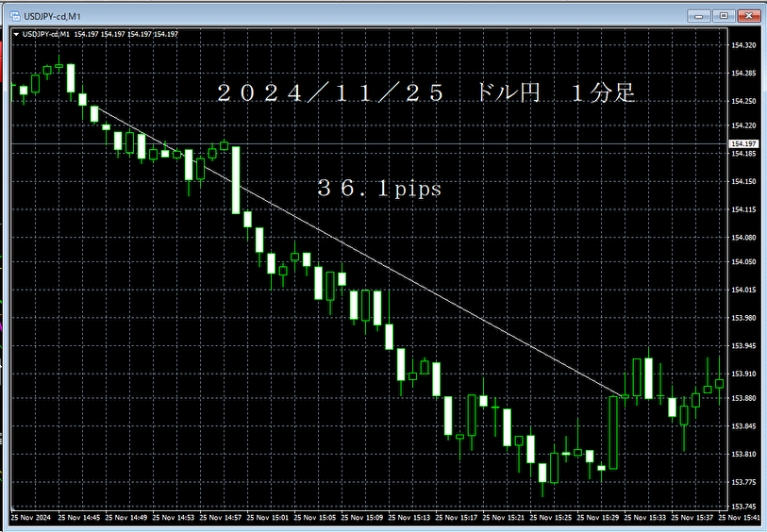767x532 pixels.
Task: Minimize the USDJPY-cd,M1 chart window
Action: point(698,16)
